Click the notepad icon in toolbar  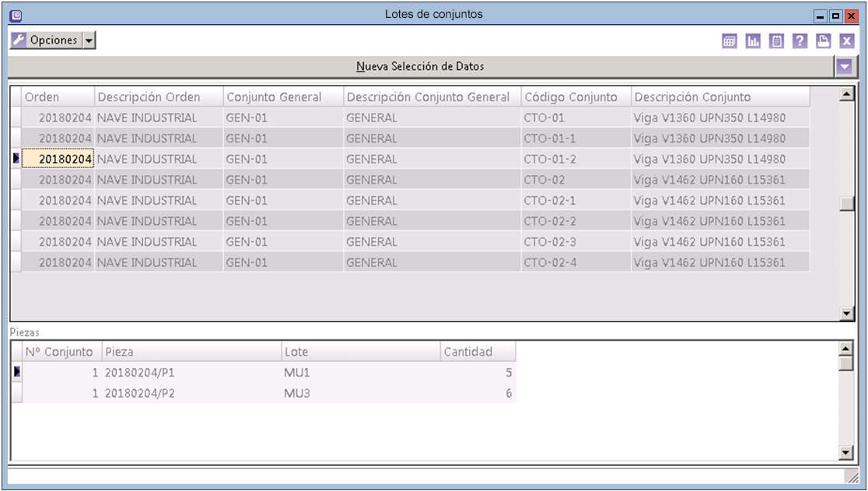tap(776, 42)
